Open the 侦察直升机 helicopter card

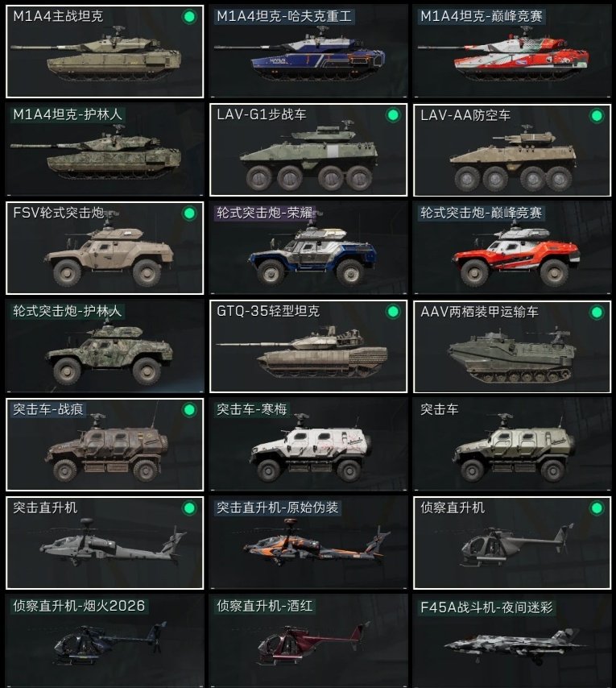tap(512, 543)
